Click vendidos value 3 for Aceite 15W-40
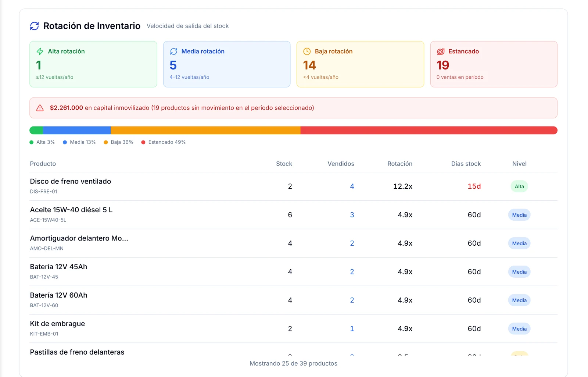The image size is (588, 377). pyautogui.click(x=352, y=215)
